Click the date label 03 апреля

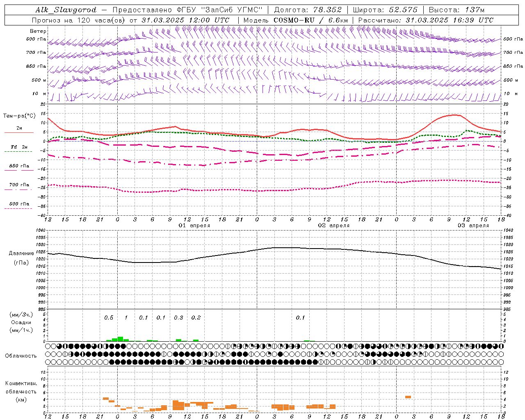[x=473, y=226]
